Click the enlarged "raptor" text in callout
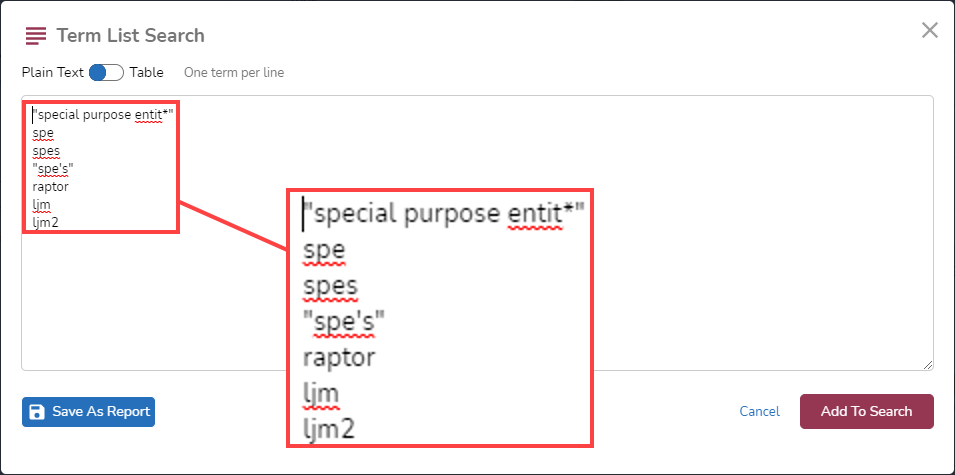 (339, 357)
